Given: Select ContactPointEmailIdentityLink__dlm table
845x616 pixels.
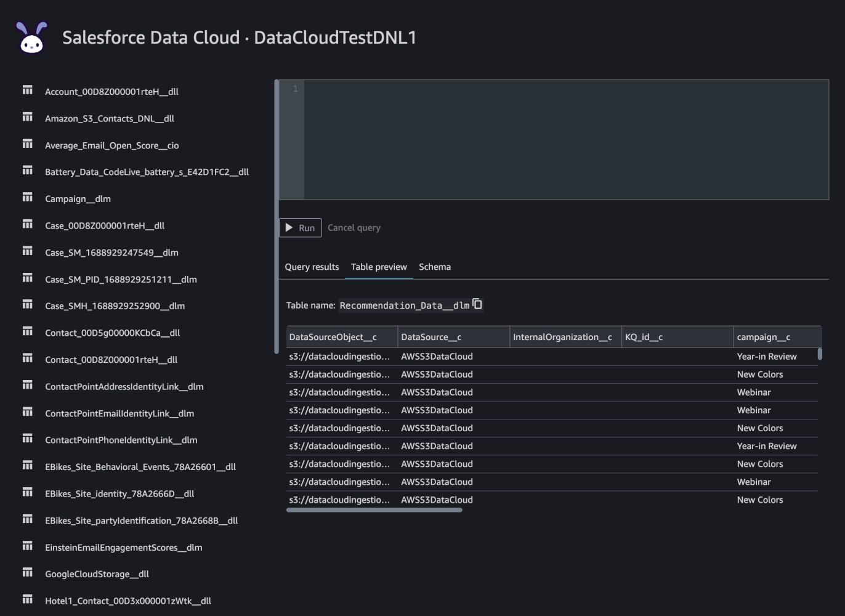Looking at the screenshot, I should [x=119, y=413].
